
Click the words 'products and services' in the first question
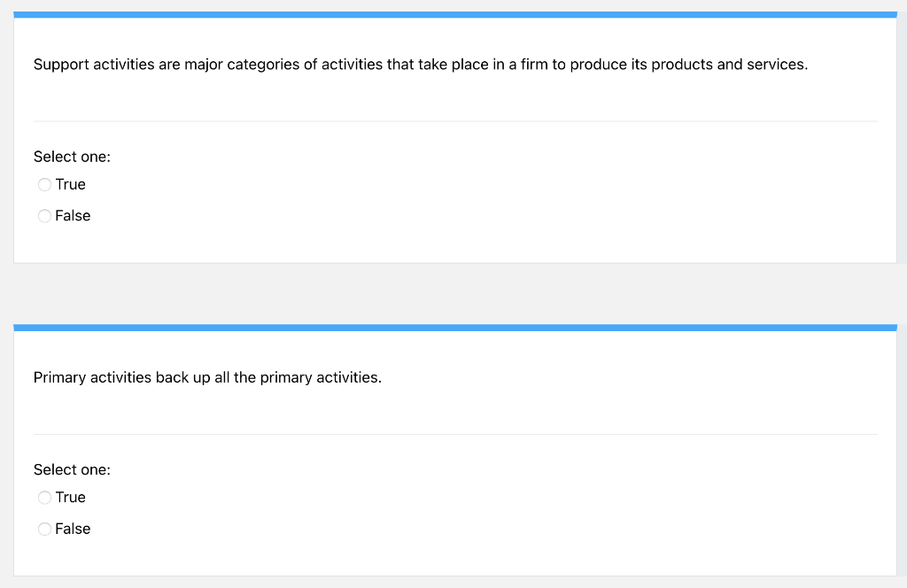[729, 65]
